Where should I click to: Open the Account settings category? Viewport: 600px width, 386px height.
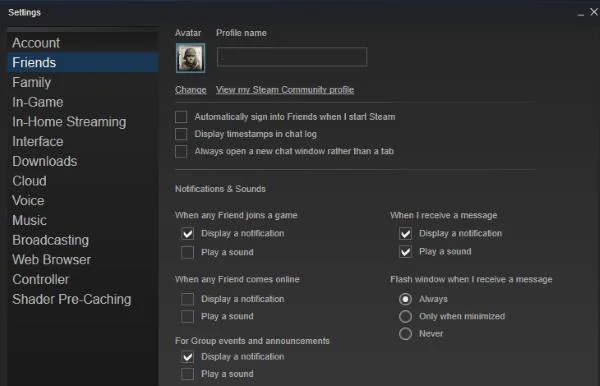point(83,43)
